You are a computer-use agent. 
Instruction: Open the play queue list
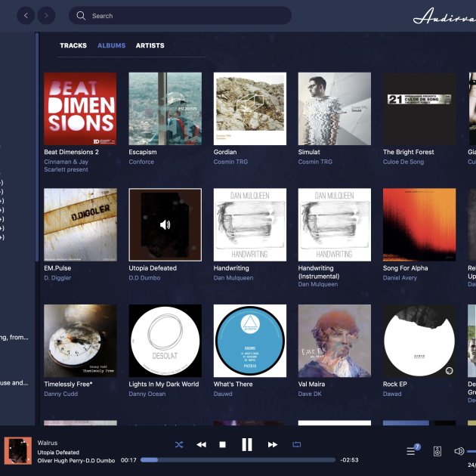[x=413, y=451]
